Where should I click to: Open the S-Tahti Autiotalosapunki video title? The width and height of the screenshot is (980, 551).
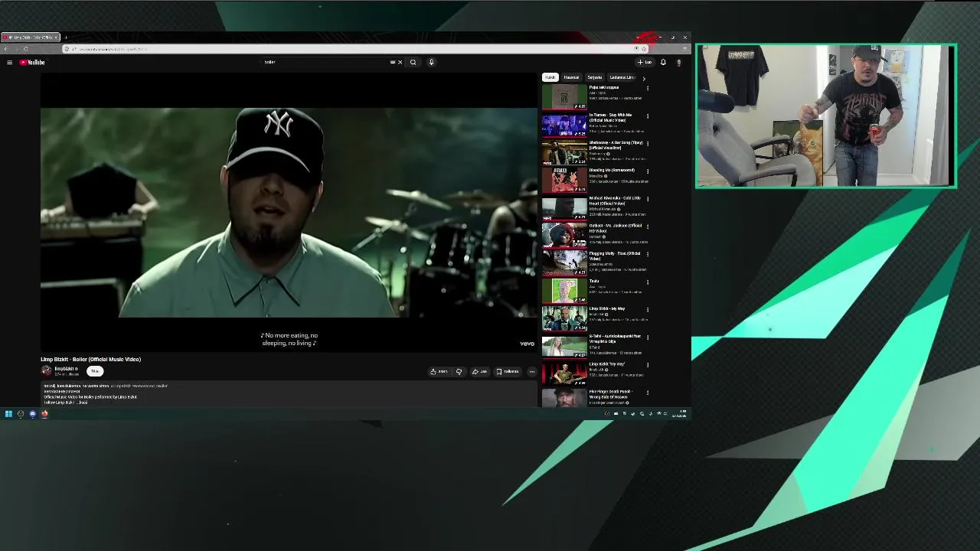(x=615, y=339)
